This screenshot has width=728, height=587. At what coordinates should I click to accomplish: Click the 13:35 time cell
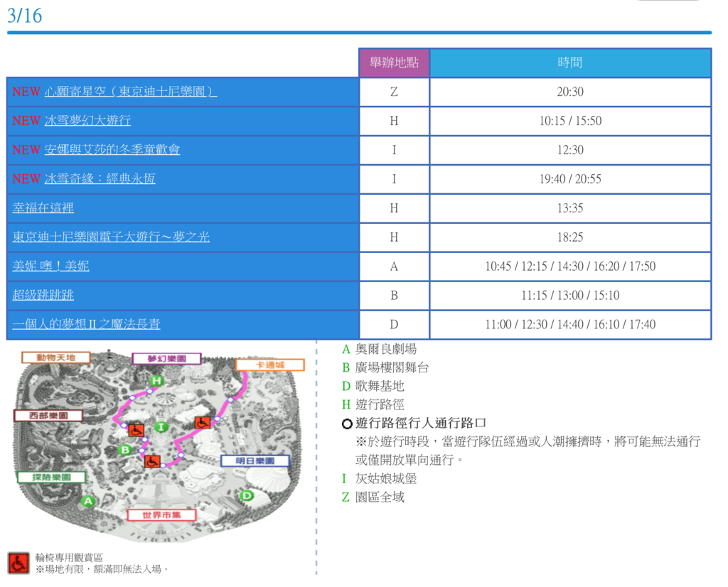[x=570, y=208]
